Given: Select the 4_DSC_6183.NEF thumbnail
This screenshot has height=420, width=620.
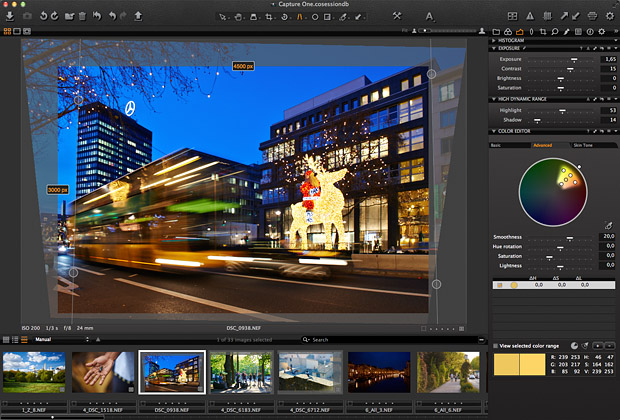Looking at the screenshot, I should click(241, 372).
